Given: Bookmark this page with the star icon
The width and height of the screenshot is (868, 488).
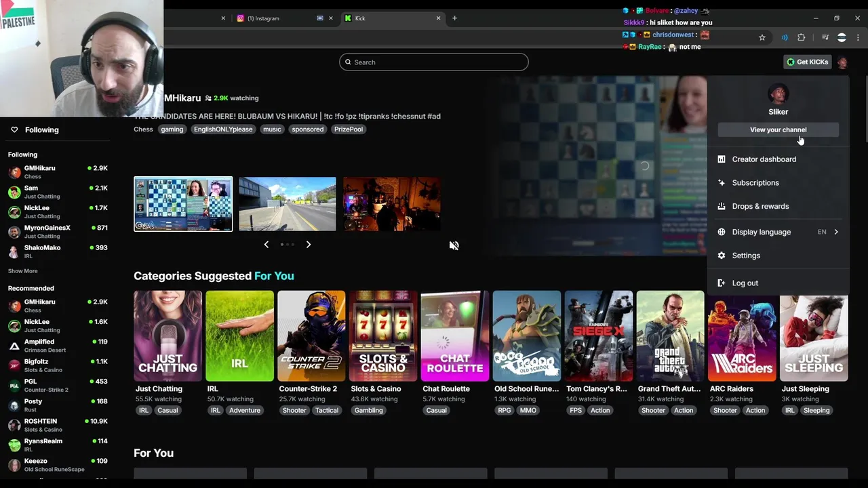Looking at the screenshot, I should (x=762, y=37).
